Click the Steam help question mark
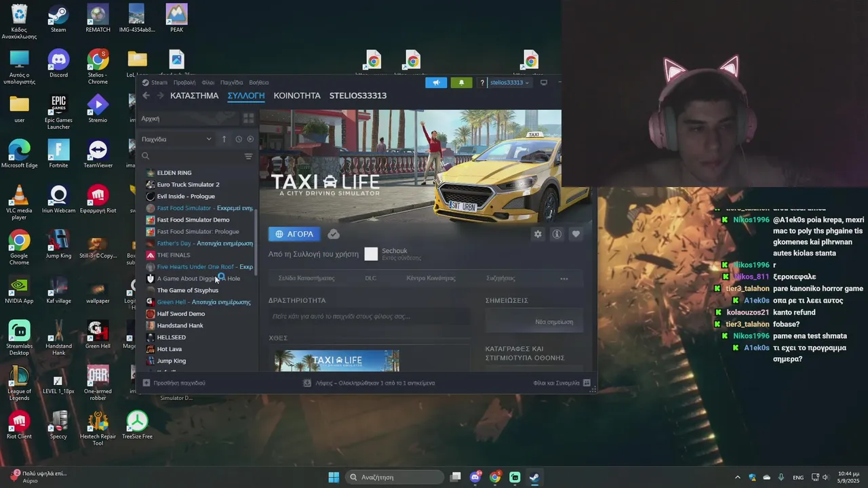This screenshot has height=488, width=868. point(482,83)
